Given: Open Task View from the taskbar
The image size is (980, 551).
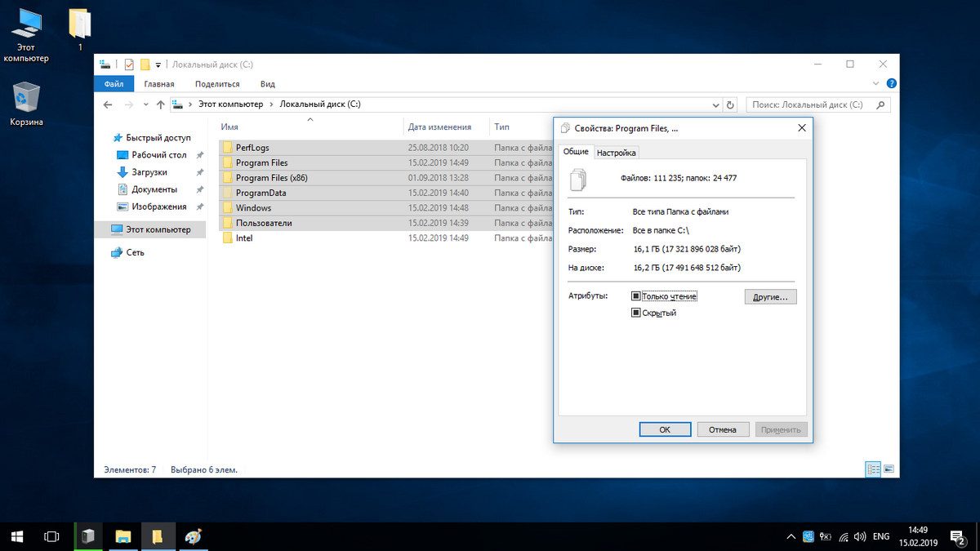Looking at the screenshot, I should (51, 536).
